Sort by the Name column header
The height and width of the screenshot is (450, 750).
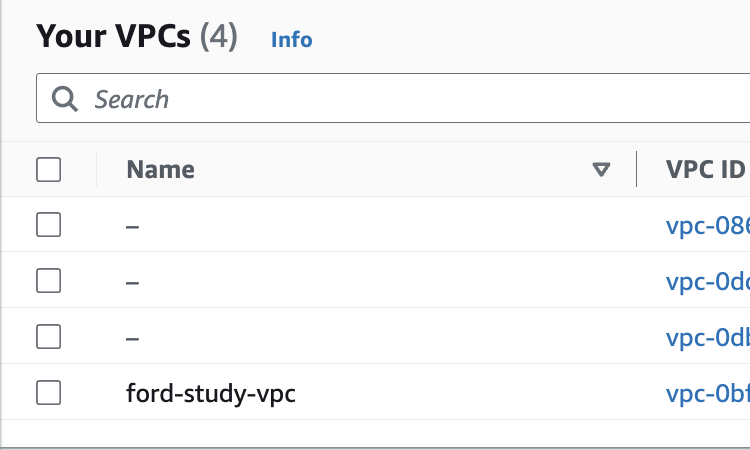(x=160, y=169)
